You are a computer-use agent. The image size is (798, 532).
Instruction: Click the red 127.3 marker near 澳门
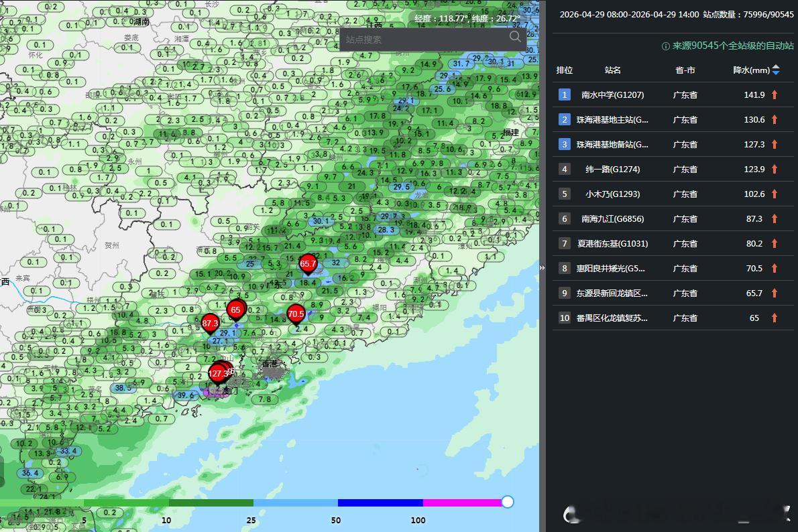[219, 374]
